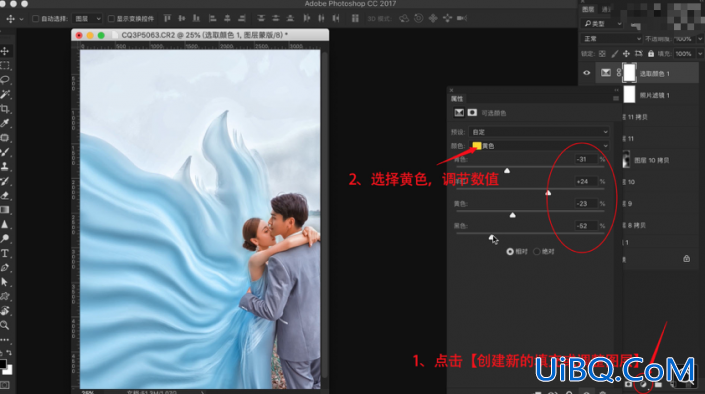
Task: Set the foreground color swatch
Action: coord(3,363)
